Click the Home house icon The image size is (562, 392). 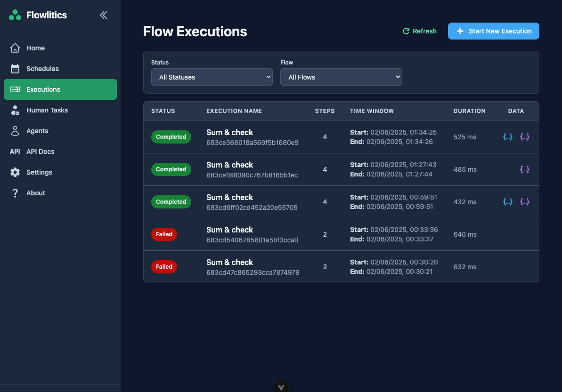(15, 48)
